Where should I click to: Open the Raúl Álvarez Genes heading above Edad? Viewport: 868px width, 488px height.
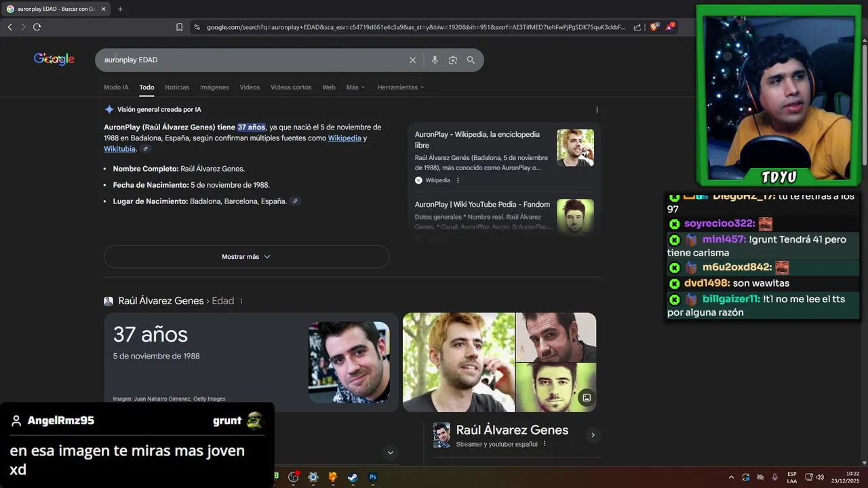point(161,301)
